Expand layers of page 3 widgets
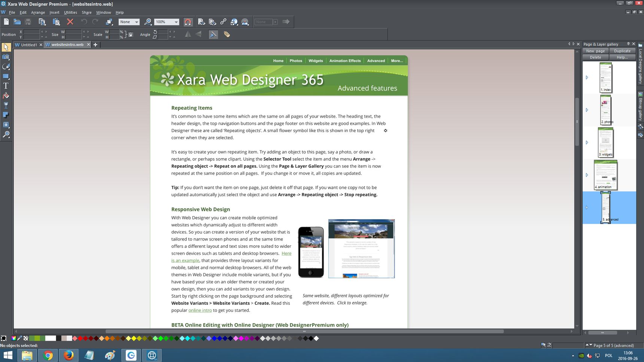Image resolution: width=644 pixels, height=362 pixels. pos(587,142)
